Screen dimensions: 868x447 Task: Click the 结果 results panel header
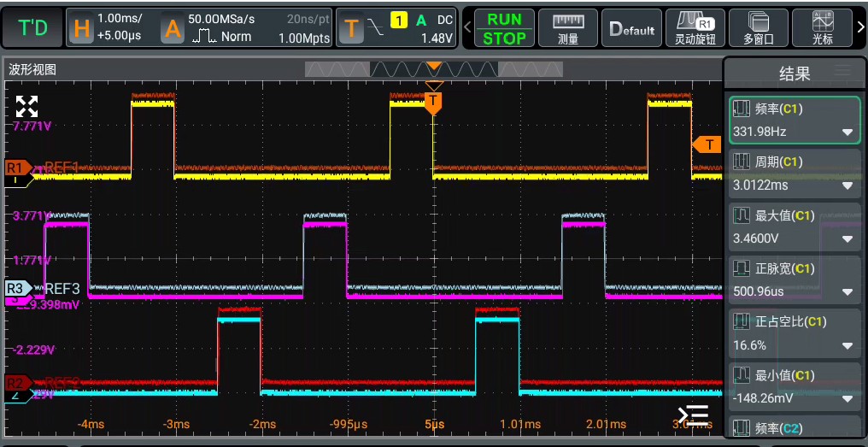point(795,74)
